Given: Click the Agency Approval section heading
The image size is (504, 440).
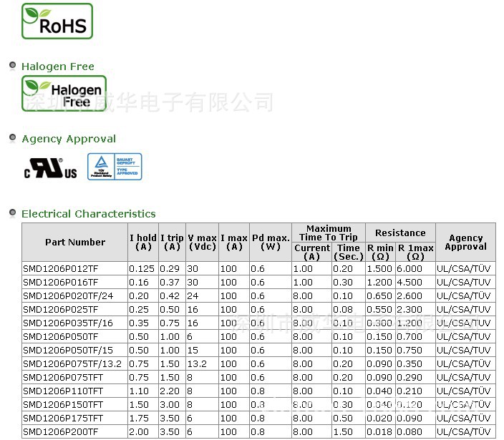Looking at the screenshot, I should pos(69,139).
